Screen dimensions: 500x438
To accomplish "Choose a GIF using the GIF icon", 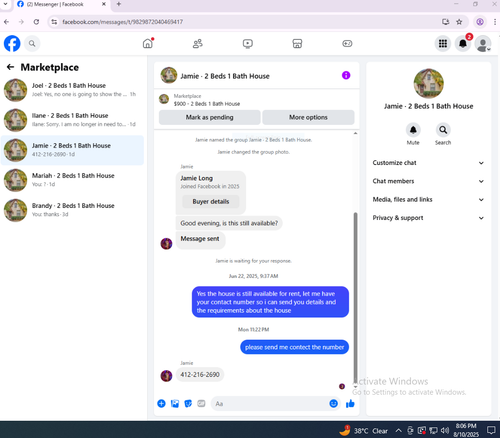I will [201, 404].
